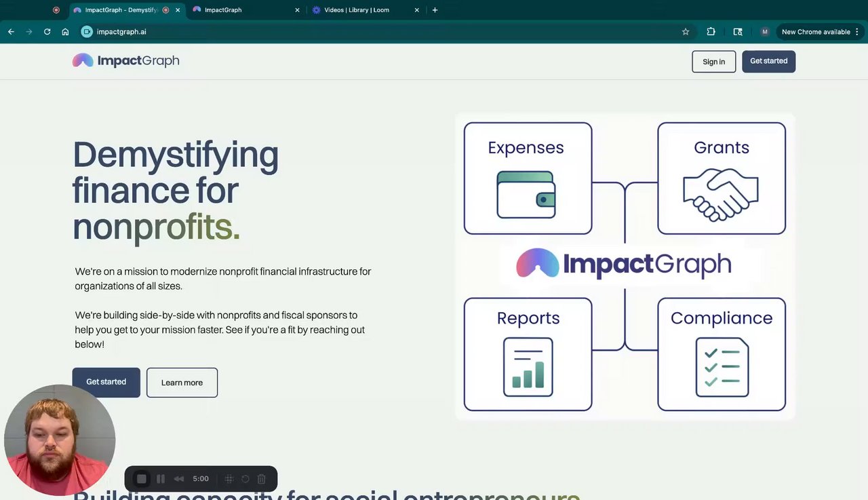Click the Reports card title
This screenshot has height=500, width=868.
(x=528, y=318)
